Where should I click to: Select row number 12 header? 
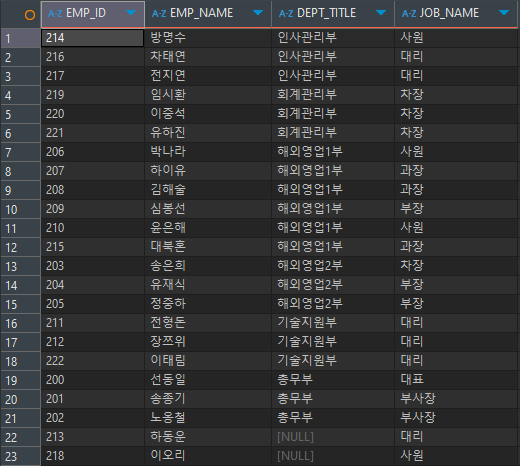21,247
